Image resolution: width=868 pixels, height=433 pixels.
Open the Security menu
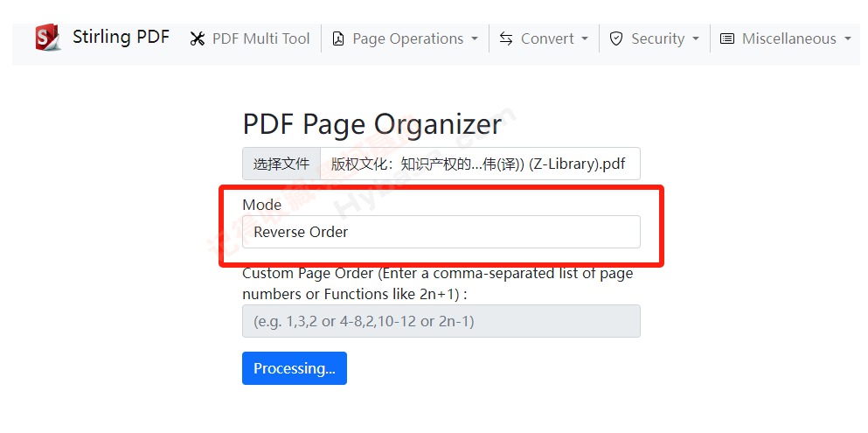[x=655, y=38]
